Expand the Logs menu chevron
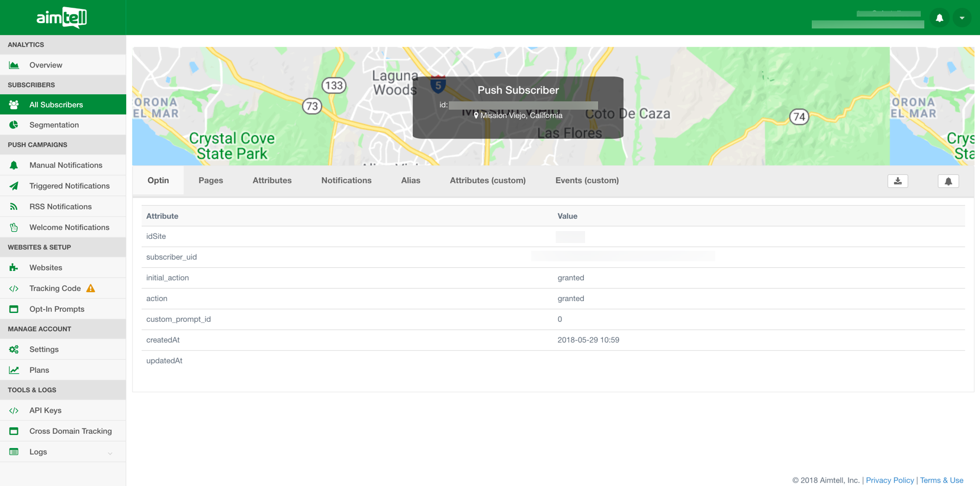The width and height of the screenshot is (980, 486). pyautogui.click(x=110, y=453)
